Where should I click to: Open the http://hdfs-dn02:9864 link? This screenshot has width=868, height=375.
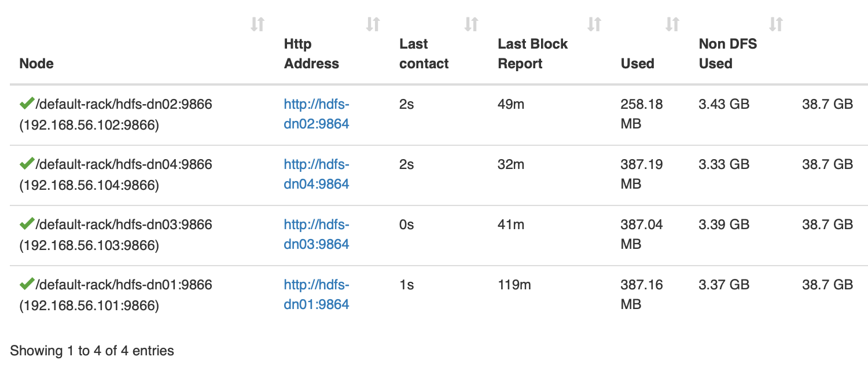pyautogui.click(x=316, y=114)
